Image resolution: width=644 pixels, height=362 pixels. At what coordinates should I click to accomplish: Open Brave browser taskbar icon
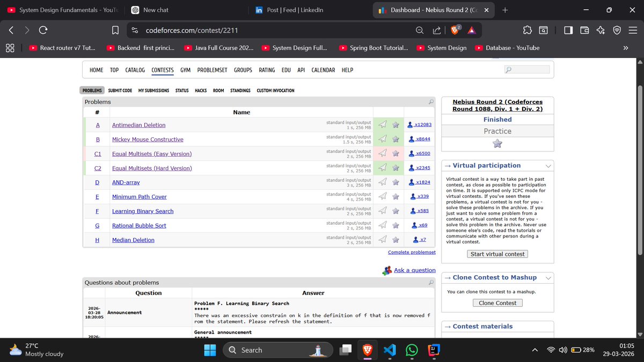(368, 350)
